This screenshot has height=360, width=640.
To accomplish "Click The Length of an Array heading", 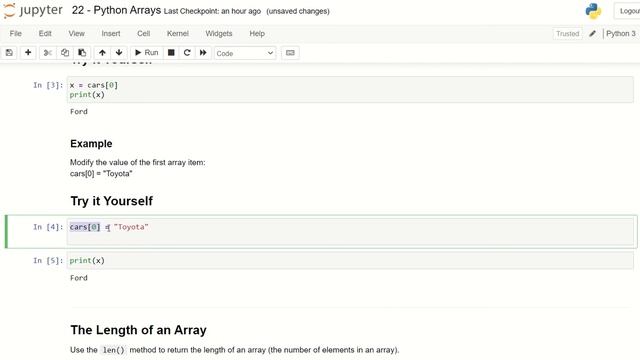I will click(138, 330).
